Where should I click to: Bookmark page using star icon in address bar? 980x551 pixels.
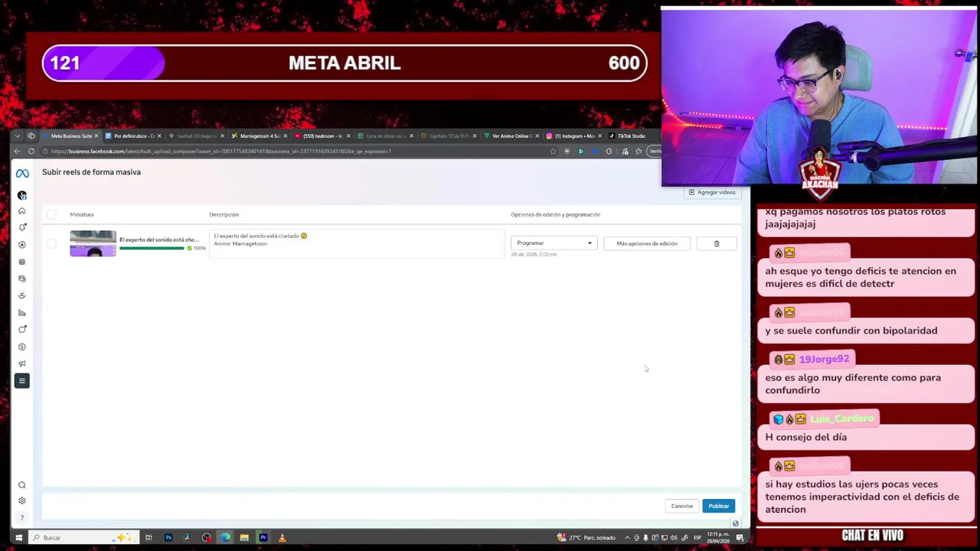click(x=553, y=152)
